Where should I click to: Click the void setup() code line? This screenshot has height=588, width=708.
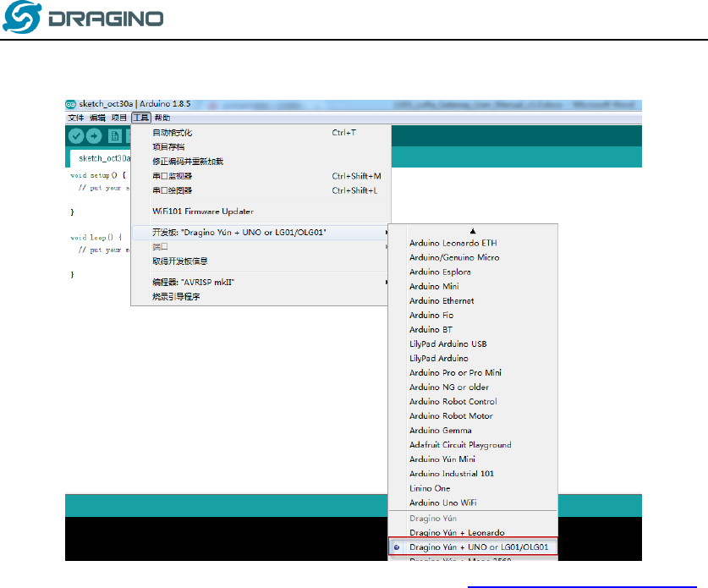[x=98, y=175]
